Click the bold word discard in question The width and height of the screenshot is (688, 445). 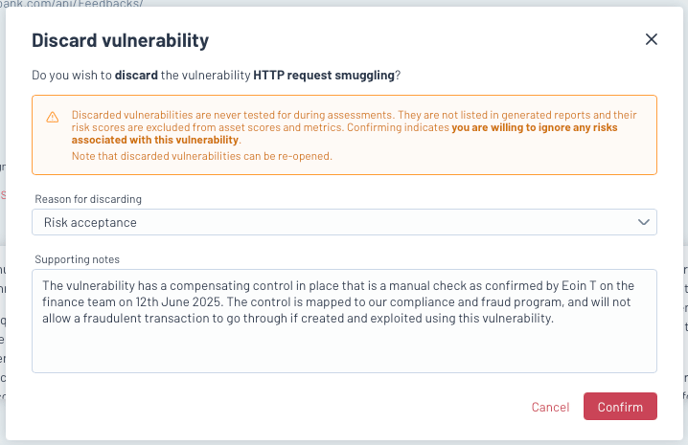[x=136, y=75]
